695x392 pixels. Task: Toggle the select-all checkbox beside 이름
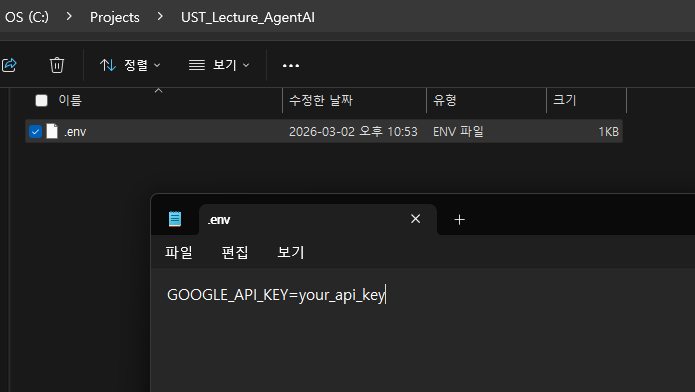41,100
